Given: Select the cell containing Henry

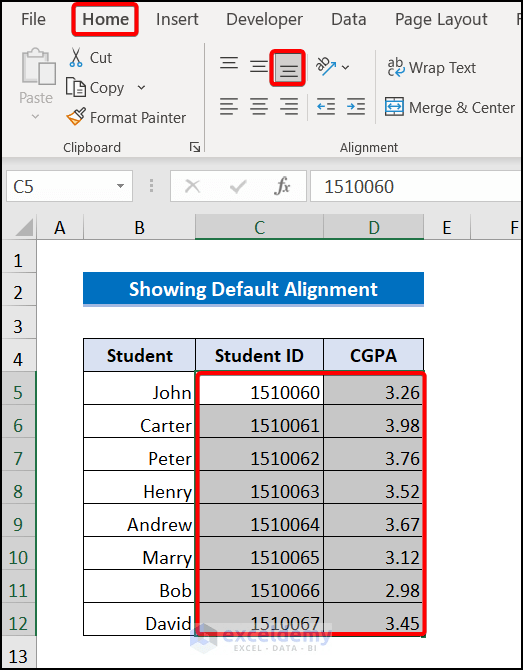Looking at the screenshot, I should point(139,487).
